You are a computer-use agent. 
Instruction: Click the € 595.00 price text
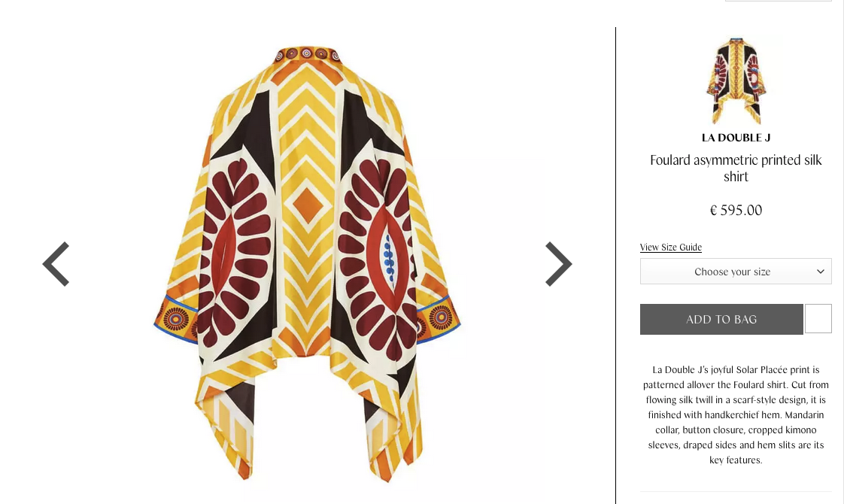(x=736, y=210)
